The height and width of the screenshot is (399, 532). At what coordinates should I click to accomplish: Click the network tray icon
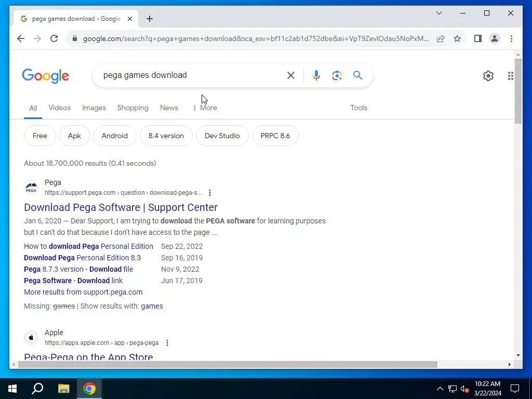click(453, 389)
